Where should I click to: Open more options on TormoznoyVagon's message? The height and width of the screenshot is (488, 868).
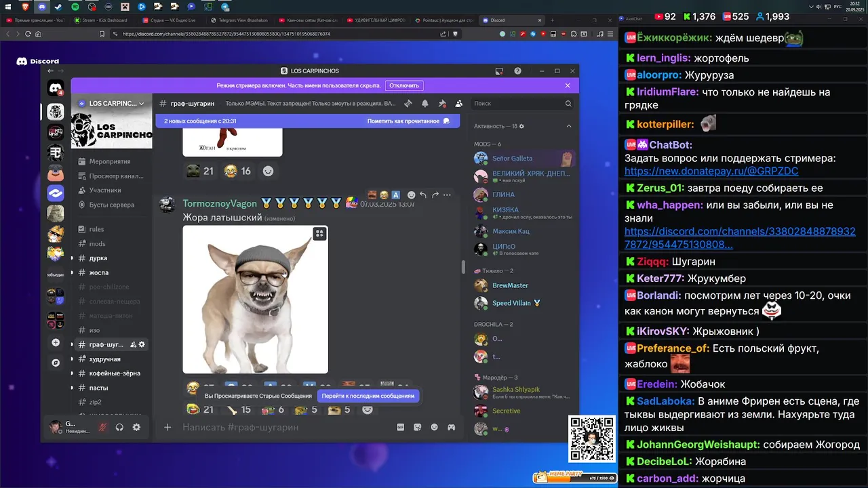click(x=447, y=195)
